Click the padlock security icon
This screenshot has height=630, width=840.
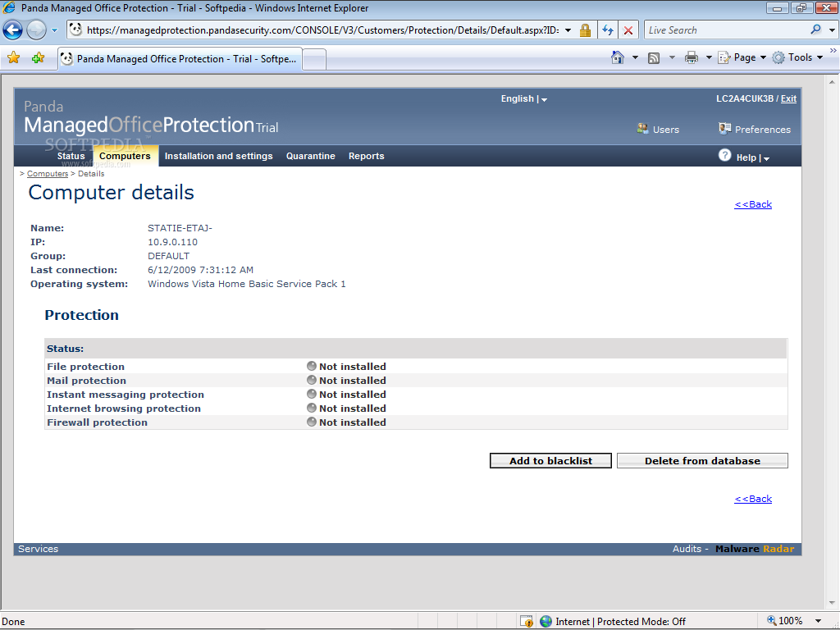click(585, 30)
